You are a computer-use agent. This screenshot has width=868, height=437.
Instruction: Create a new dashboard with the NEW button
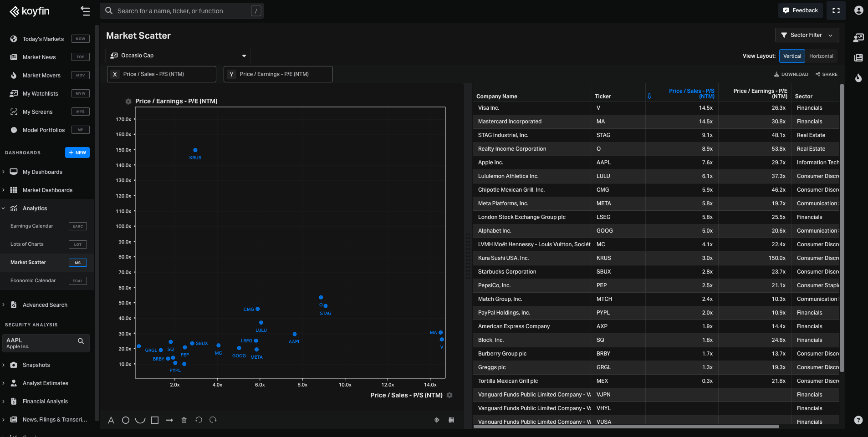tap(77, 152)
